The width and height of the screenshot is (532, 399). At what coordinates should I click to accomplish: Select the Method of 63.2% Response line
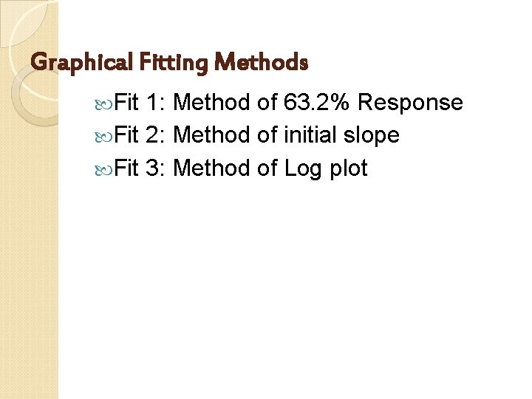click(318, 103)
